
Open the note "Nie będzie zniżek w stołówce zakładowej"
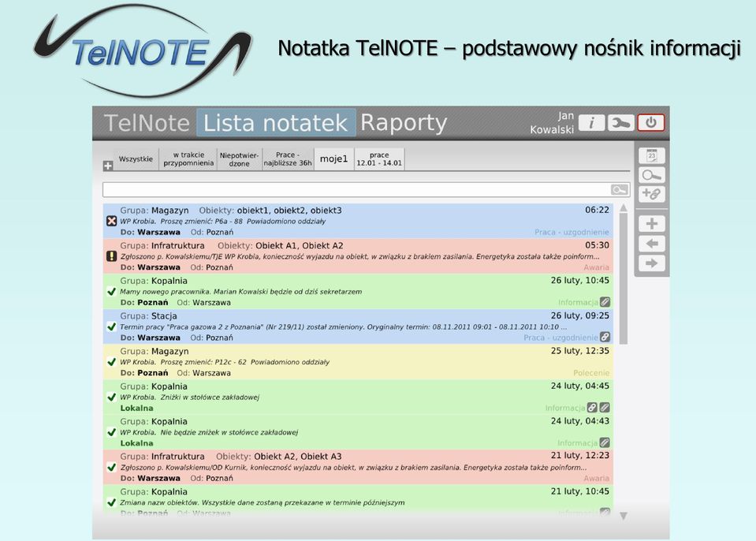point(358,432)
